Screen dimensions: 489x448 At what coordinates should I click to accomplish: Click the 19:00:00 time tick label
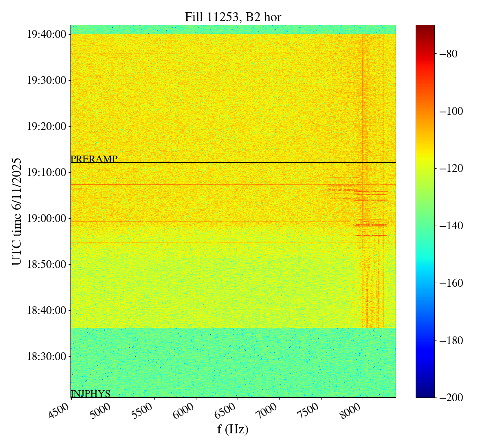pyautogui.click(x=46, y=218)
